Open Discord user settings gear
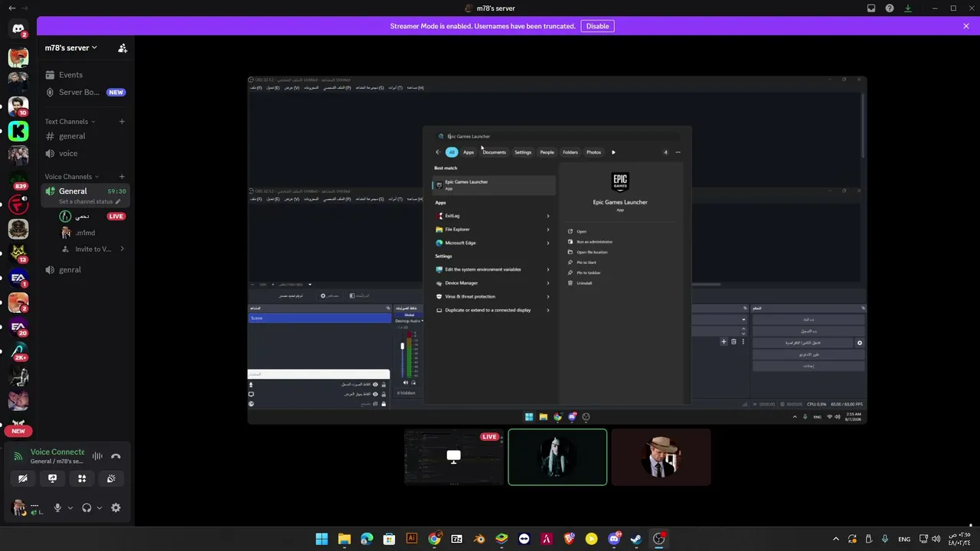Screen dimensions: 980x551 [x=116, y=508]
